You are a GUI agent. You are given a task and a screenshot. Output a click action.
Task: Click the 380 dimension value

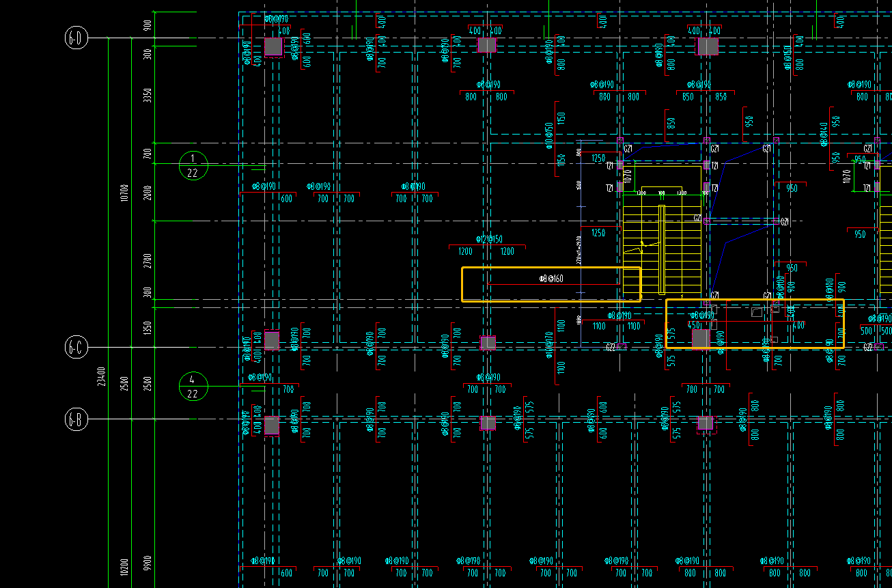(x=148, y=292)
